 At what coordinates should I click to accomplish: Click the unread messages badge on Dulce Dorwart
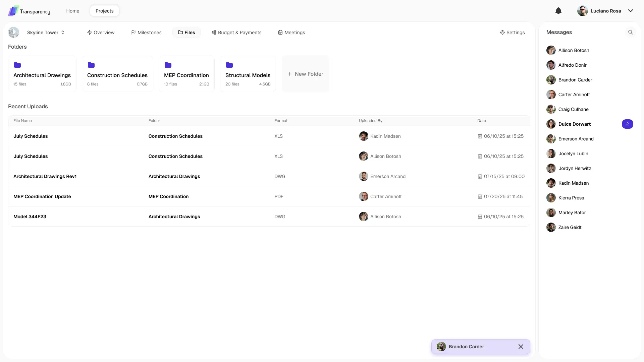628,124
